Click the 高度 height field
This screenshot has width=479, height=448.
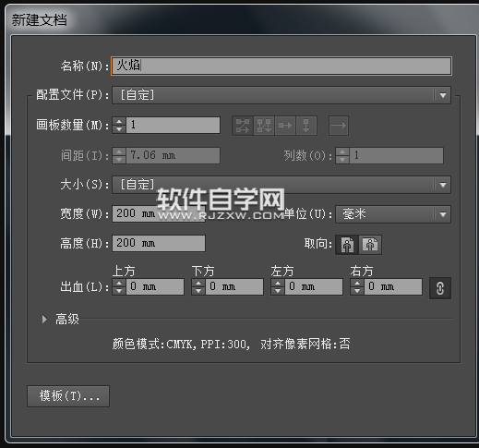159,243
